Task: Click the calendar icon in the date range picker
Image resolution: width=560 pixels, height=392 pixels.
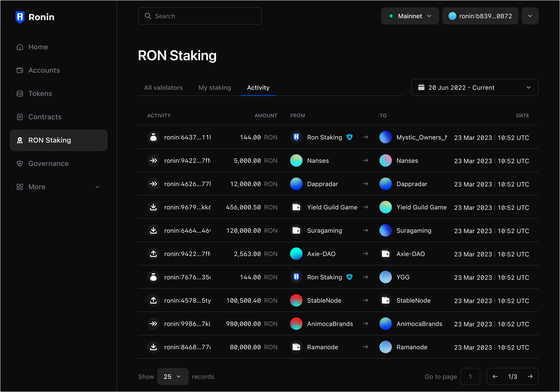Action: pyautogui.click(x=421, y=87)
